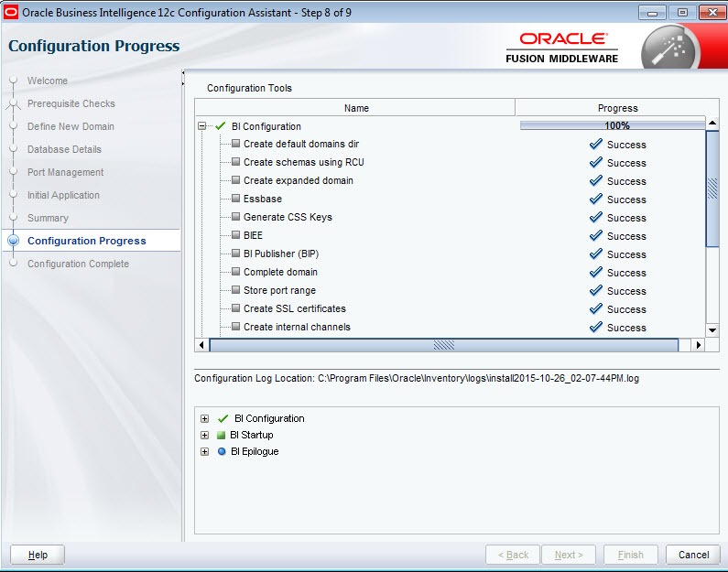728x572 pixels.
Task: Click the Cancel button
Action: pyautogui.click(x=693, y=555)
